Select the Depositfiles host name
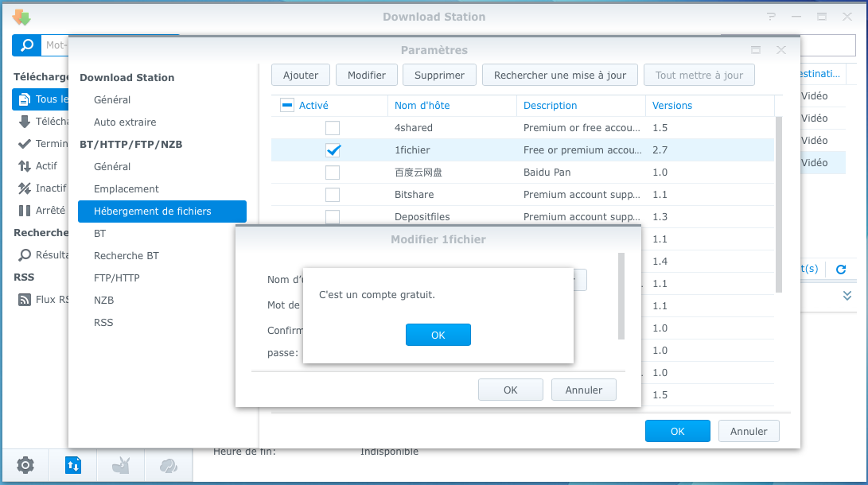868x485 pixels. [x=422, y=217]
